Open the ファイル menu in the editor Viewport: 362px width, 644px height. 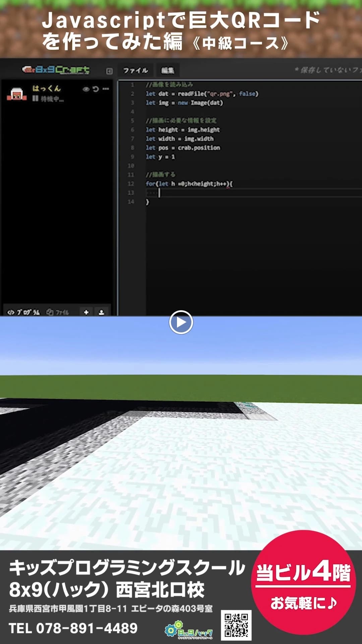(x=135, y=70)
